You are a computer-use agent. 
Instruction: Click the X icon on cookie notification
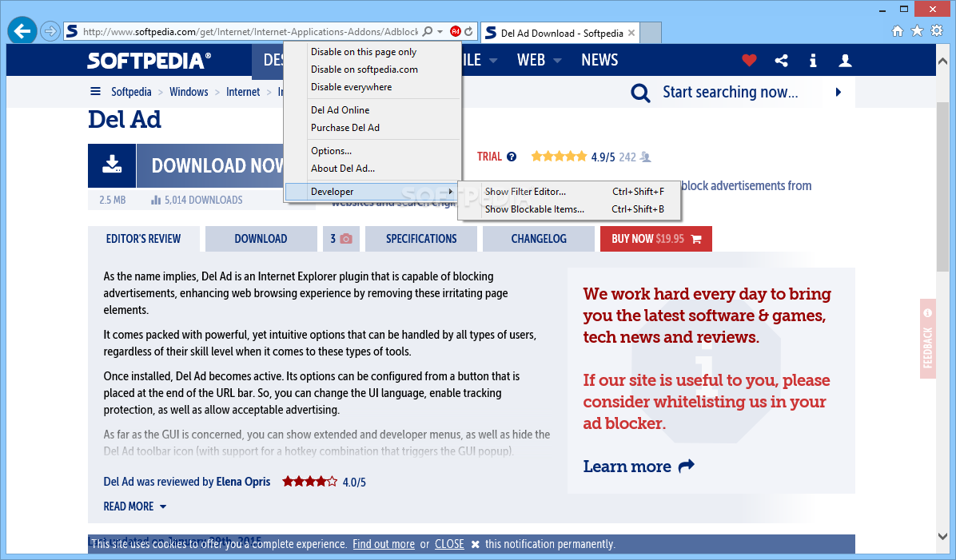click(x=476, y=544)
